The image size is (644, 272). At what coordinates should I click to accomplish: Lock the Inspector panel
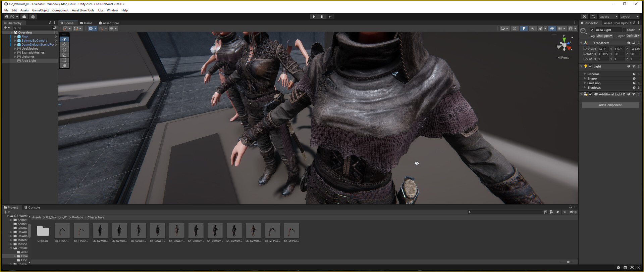point(634,23)
